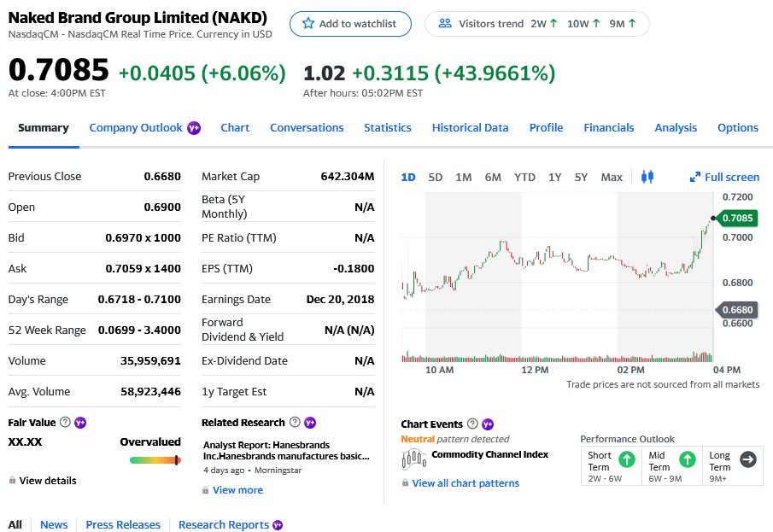Filter the feed by Research Reports

tap(224, 524)
